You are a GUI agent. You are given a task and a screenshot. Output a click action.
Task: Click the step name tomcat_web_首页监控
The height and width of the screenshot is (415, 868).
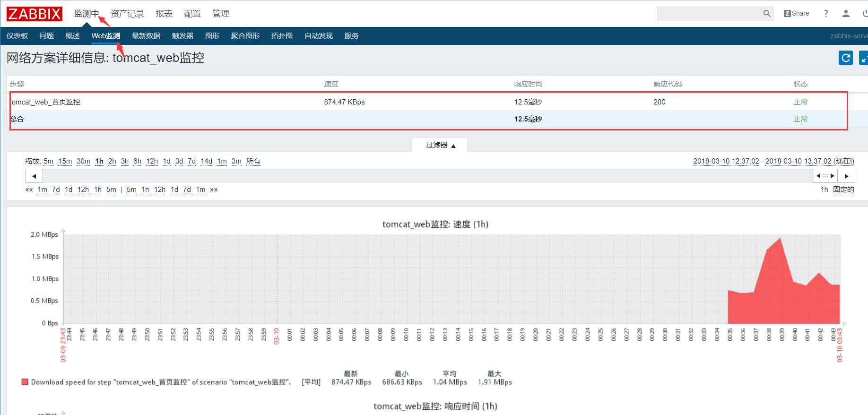(x=45, y=102)
